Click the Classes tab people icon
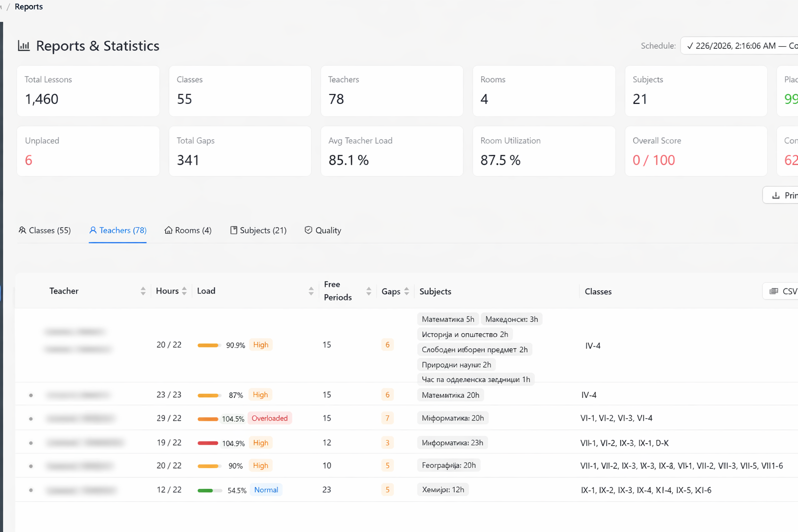Viewport: 798px width, 532px height. pyautogui.click(x=22, y=230)
